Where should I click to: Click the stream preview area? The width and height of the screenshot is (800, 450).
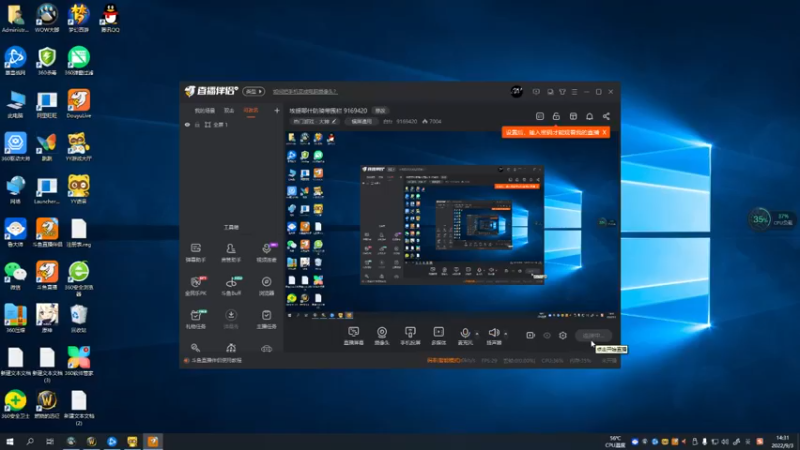coord(452,225)
